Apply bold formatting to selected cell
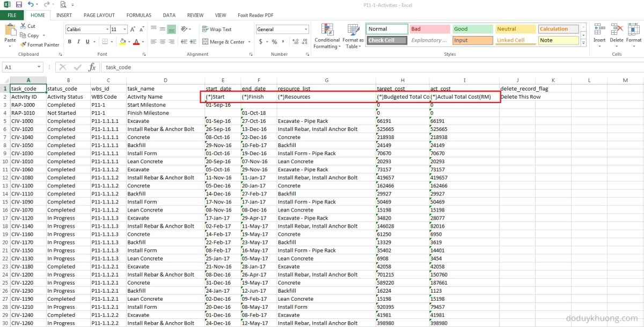 (x=70, y=42)
